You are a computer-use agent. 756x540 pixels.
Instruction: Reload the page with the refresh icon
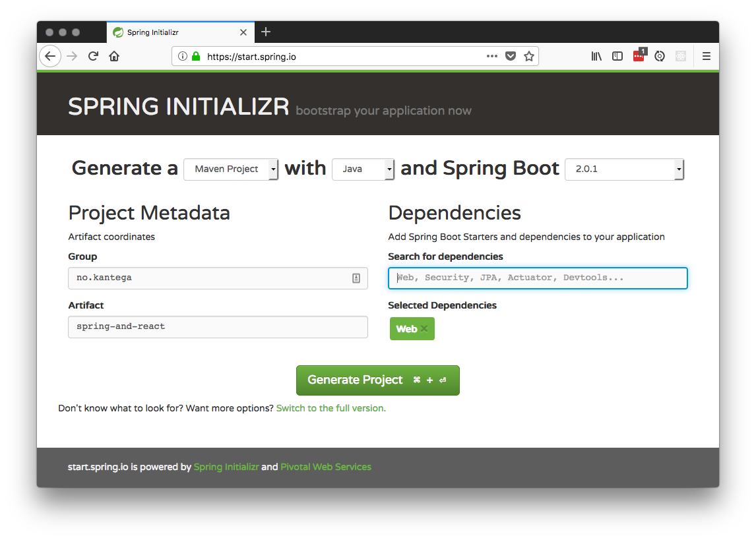pyautogui.click(x=93, y=56)
